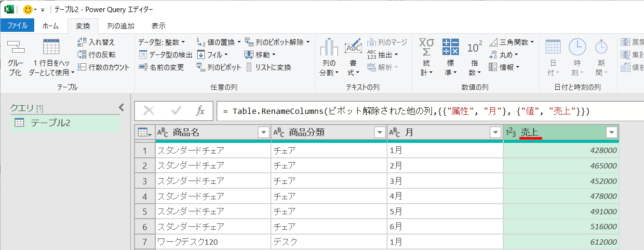644x250 pixels.
Task: Open the Information (情報) dropdown
Action: click(x=504, y=67)
